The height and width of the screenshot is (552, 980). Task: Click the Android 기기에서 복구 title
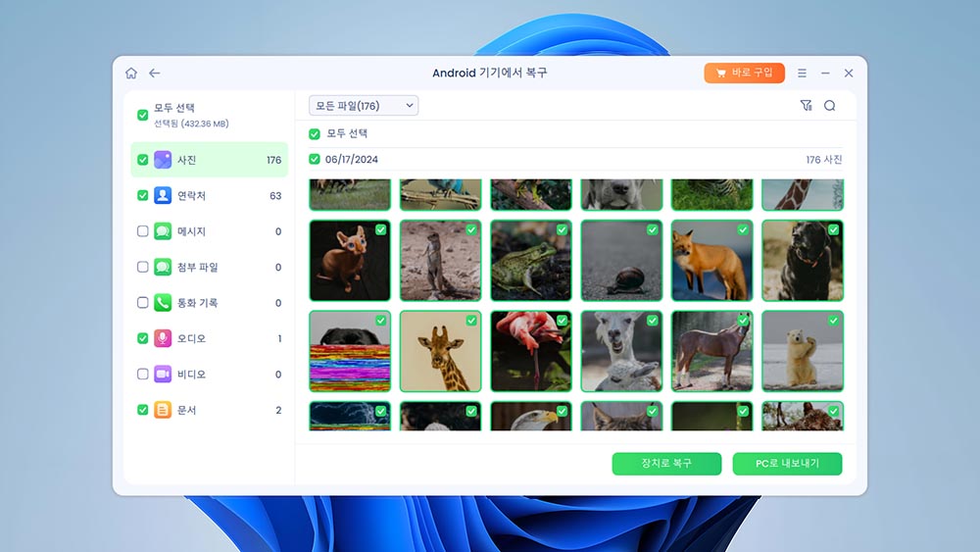pos(490,74)
